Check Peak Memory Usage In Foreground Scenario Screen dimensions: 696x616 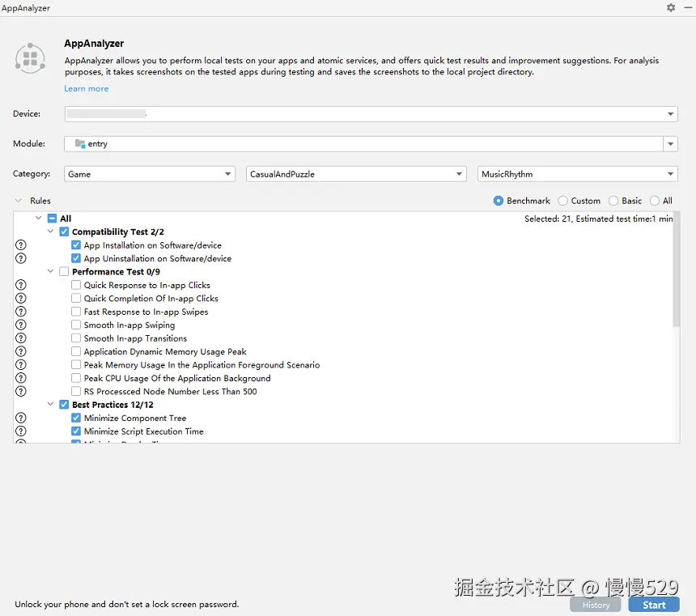click(x=76, y=365)
